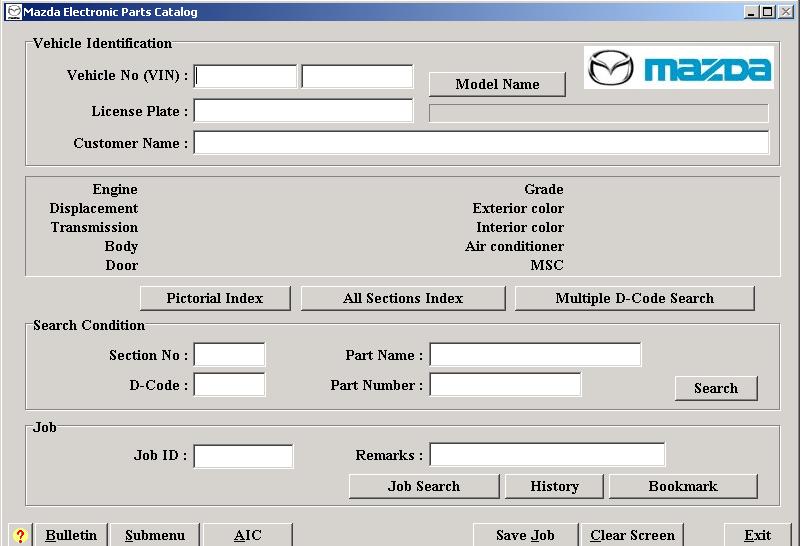801x546 pixels.
Task: Click the Exterior color label
Action: [x=518, y=208]
